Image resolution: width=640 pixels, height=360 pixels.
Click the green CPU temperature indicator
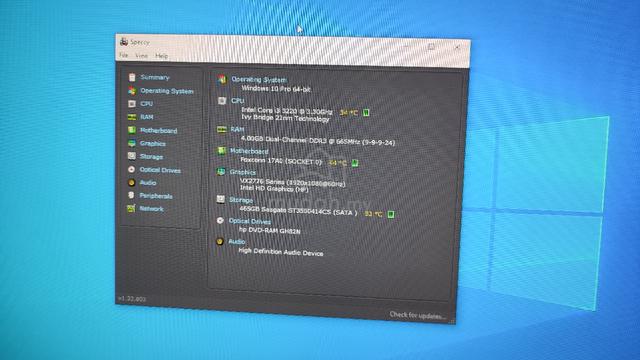pyautogui.click(x=366, y=113)
